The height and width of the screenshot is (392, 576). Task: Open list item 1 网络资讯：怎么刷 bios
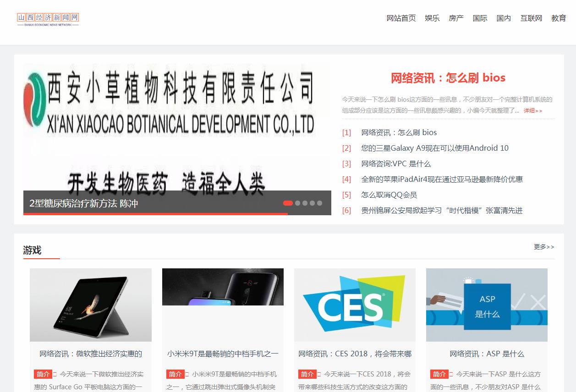point(399,132)
